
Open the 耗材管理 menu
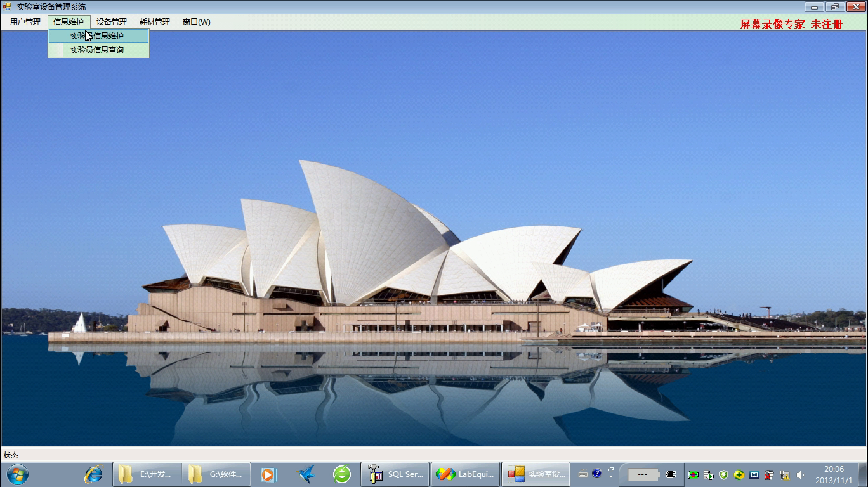tap(155, 22)
